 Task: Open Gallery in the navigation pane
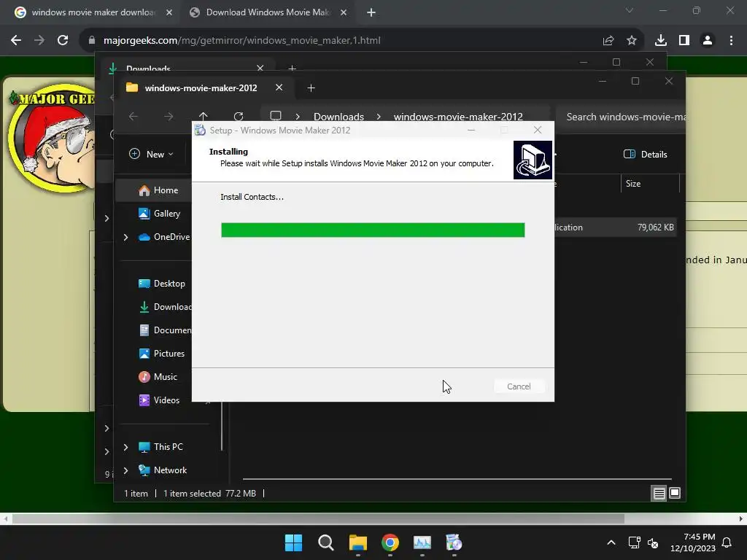click(159, 214)
